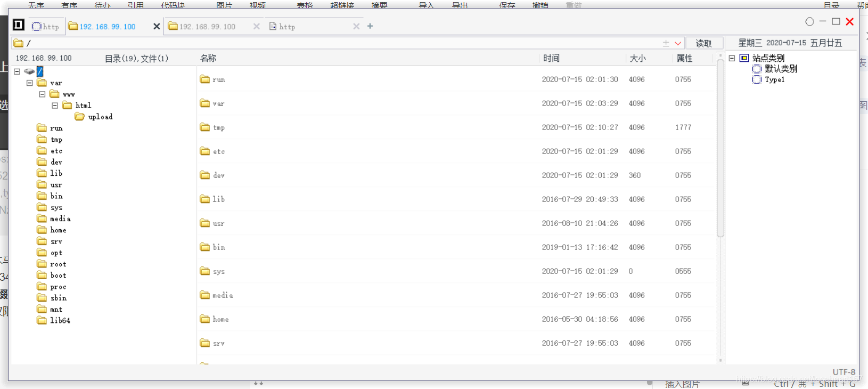This screenshot has width=868, height=389.
Task: Select the home folder in left tree
Action: (x=58, y=230)
